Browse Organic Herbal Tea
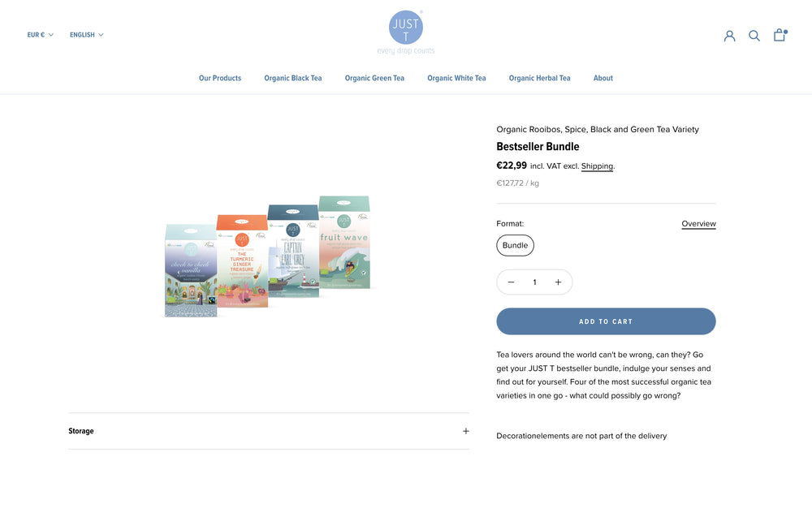Image resolution: width=812 pixels, height=521 pixels. [x=539, y=78]
